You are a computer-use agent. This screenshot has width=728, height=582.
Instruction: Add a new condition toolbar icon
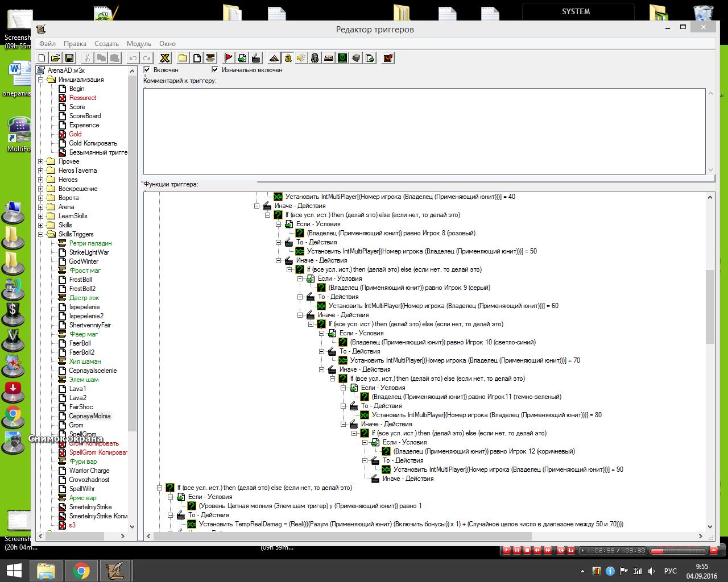click(242, 58)
